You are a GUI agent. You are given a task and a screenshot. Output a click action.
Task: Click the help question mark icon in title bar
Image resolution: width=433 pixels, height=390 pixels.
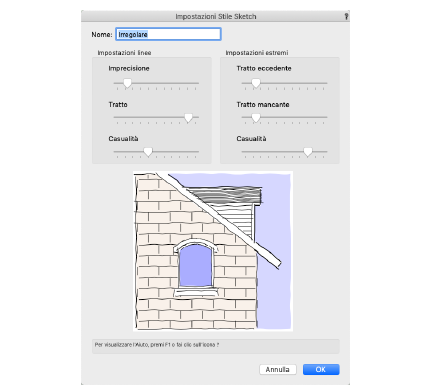click(346, 16)
